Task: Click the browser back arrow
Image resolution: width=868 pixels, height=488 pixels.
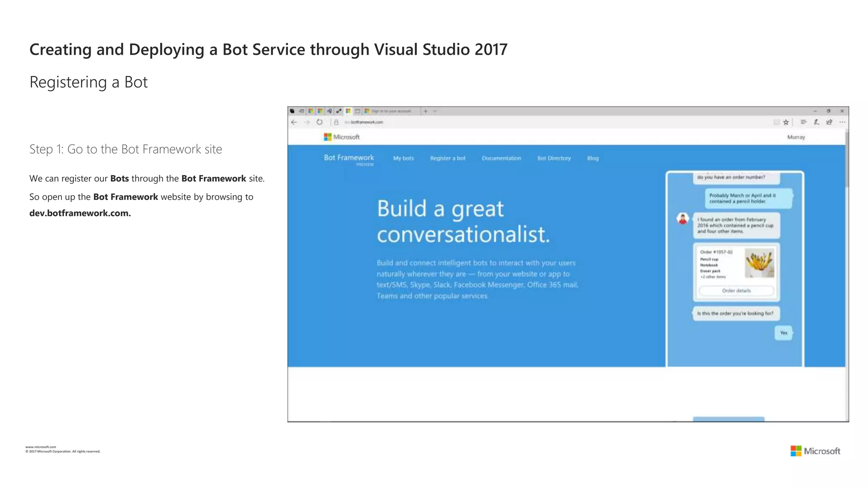Action: (x=294, y=122)
